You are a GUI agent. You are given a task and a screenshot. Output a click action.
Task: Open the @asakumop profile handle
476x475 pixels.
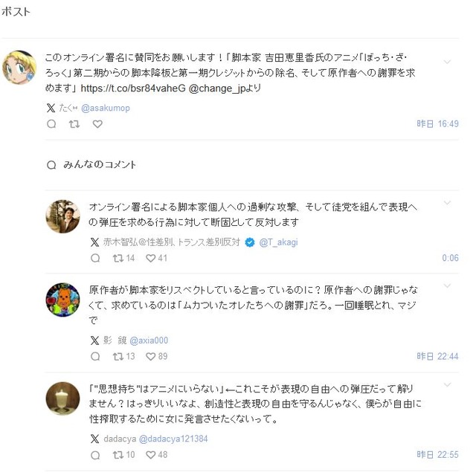pos(106,108)
